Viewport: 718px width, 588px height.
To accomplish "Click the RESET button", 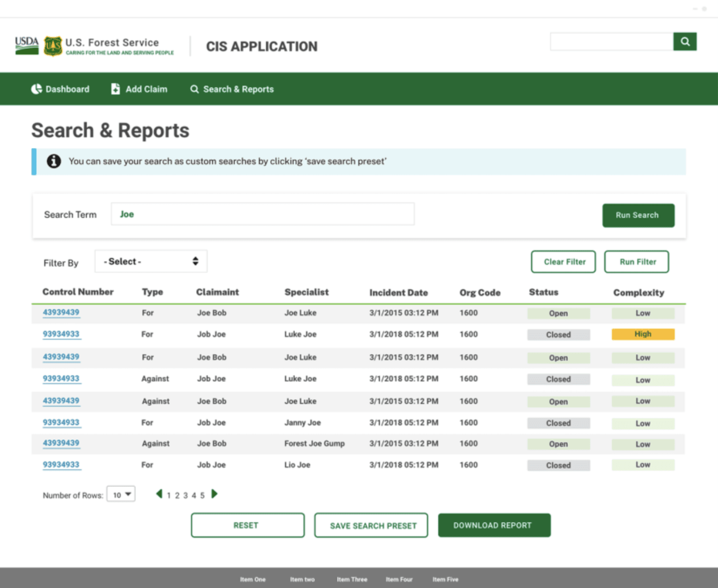I will pyautogui.click(x=247, y=525).
